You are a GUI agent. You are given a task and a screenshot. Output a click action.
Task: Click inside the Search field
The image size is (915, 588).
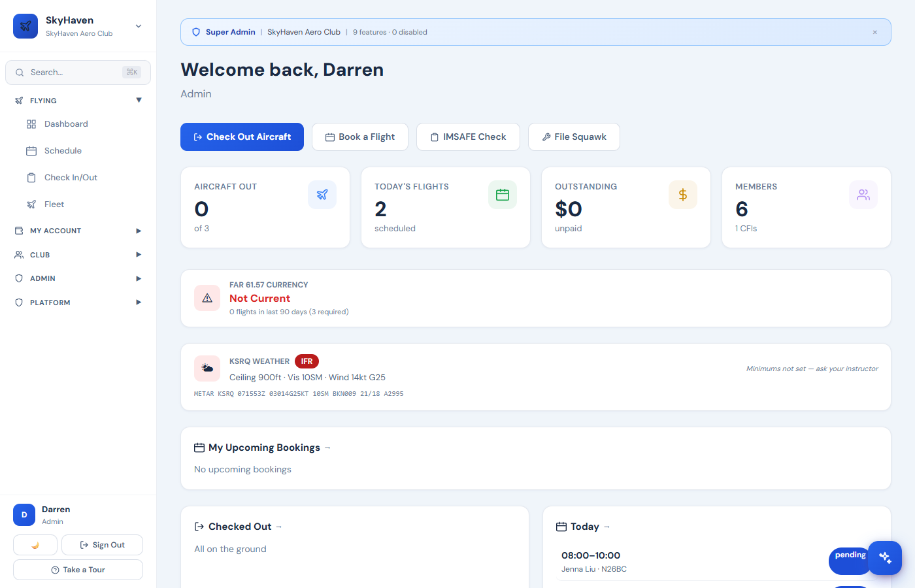[72, 72]
